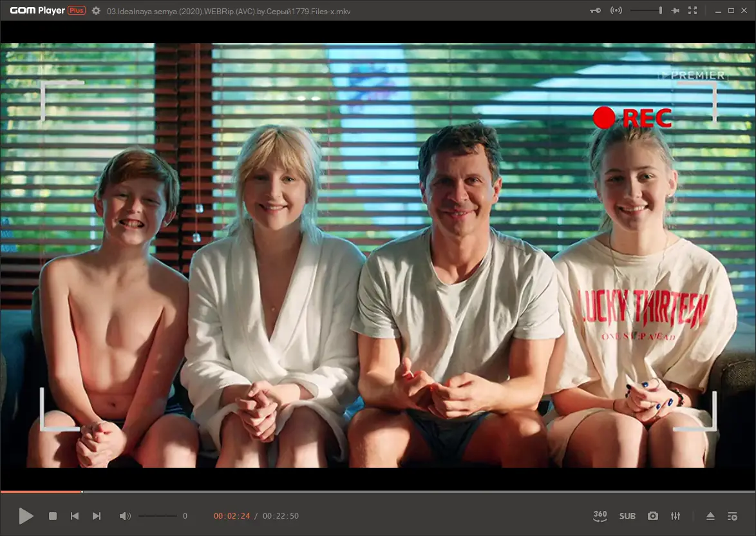Enable 360 degree video mode
756x536 pixels.
pyautogui.click(x=600, y=516)
